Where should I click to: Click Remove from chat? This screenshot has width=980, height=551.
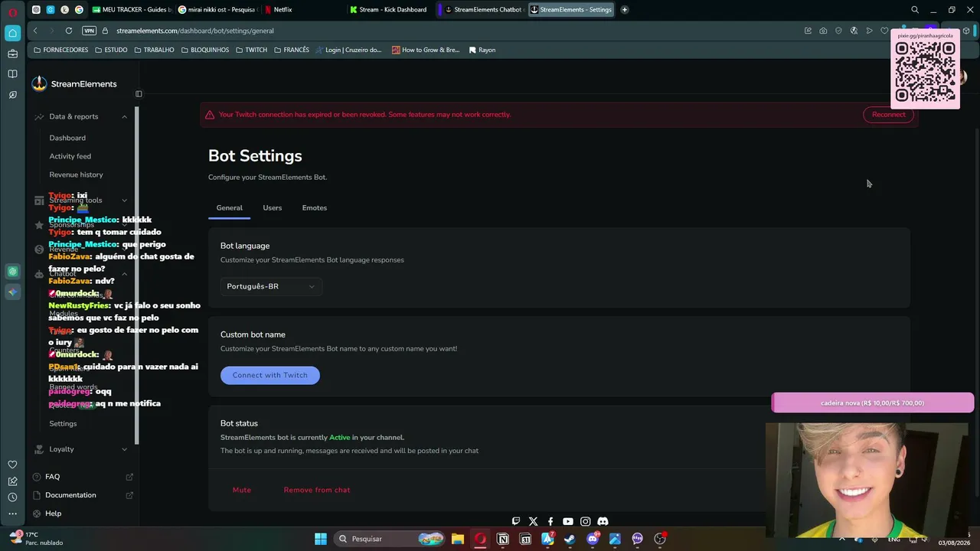(317, 490)
